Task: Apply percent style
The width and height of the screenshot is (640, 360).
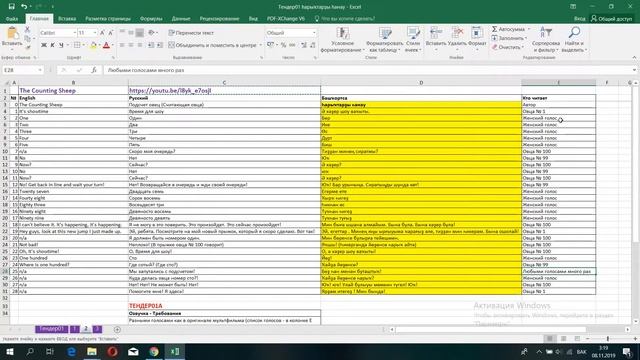Action: (283, 45)
